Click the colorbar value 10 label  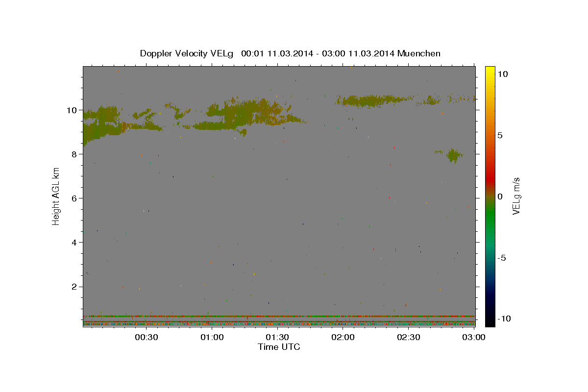click(502, 73)
